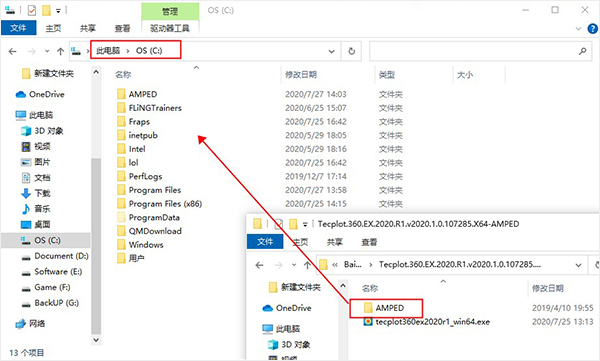Open the 查看 ribbon tab in OS (C:) window

point(122,28)
